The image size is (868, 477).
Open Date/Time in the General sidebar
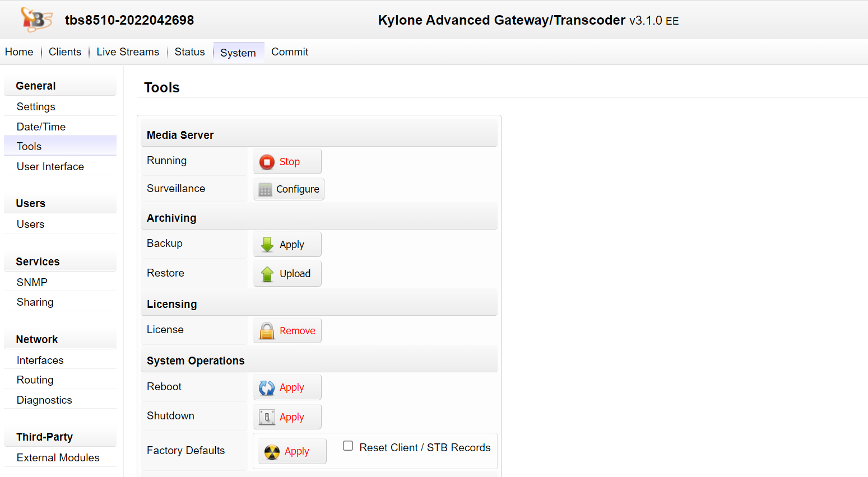tap(41, 127)
